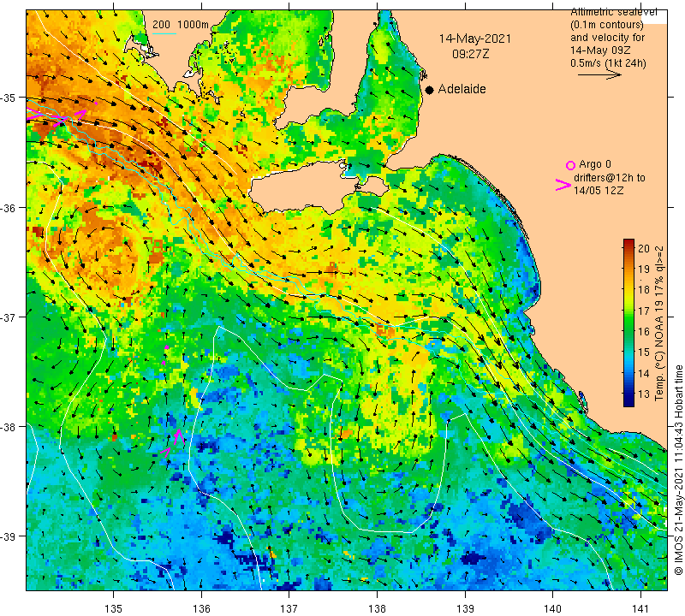Image resolution: width=685 pixels, height=616 pixels.
Task: Click the -37 latitude axis label
Action: [x=9, y=317]
